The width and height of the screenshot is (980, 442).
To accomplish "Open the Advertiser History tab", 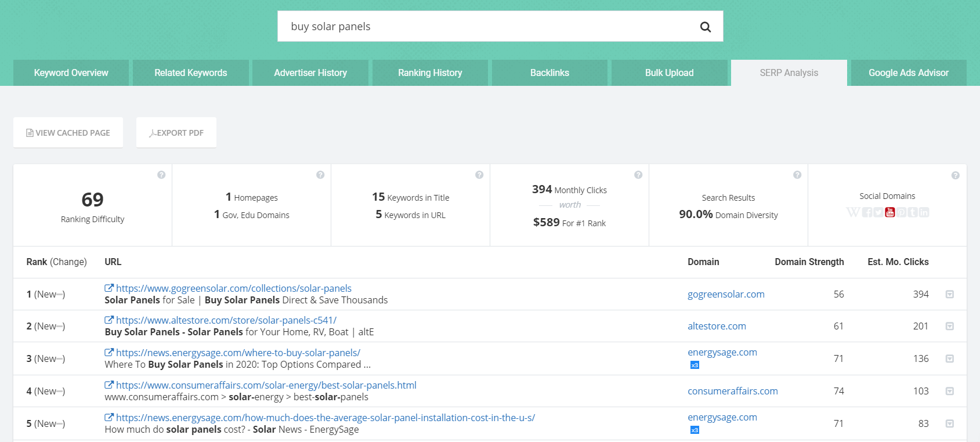I will pos(310,73).
